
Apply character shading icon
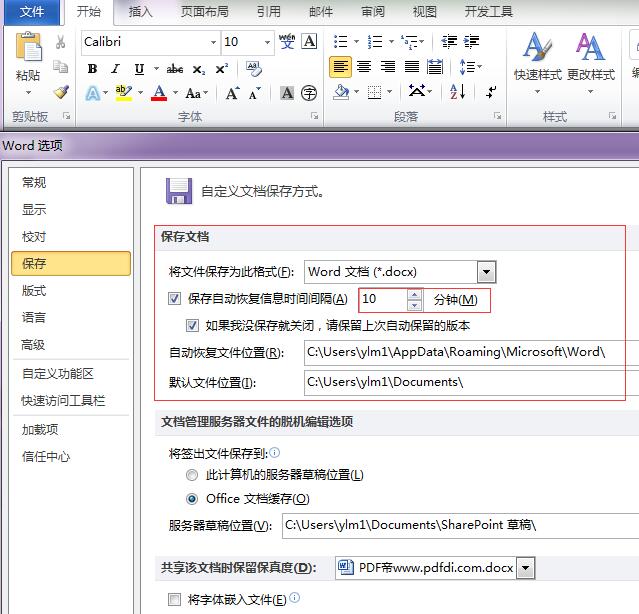[x=287, y=93]
